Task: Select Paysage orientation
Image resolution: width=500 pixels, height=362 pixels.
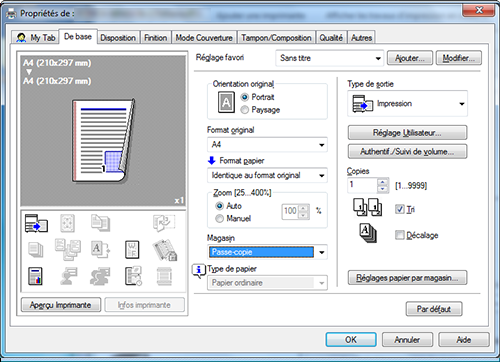Action: [x=245, y=110]
